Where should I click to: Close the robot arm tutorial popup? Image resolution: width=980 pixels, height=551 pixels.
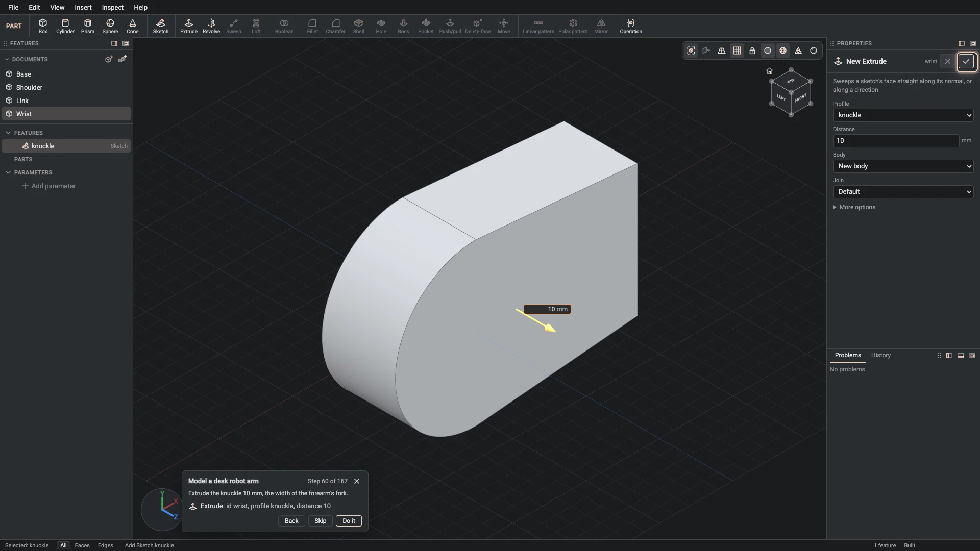(357, 481)
